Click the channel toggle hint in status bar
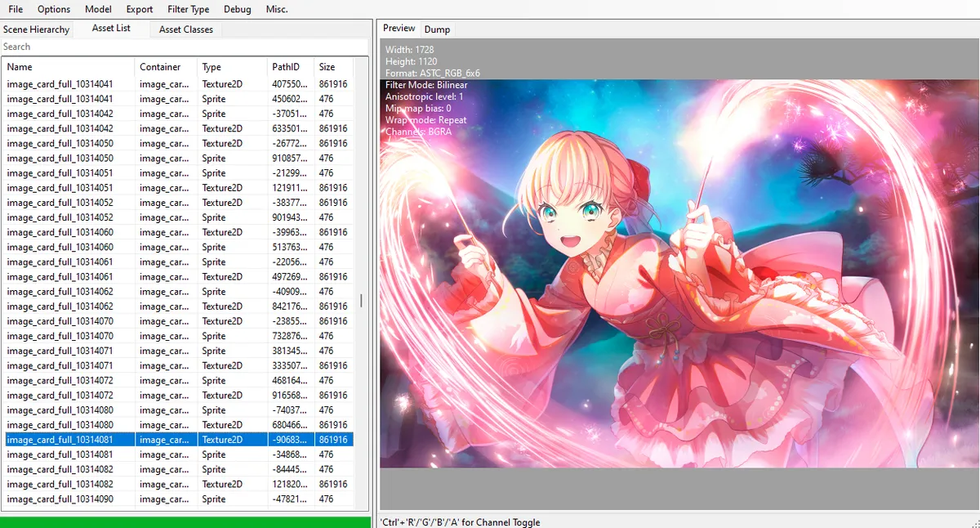Screen dimensions: 980x528 click(x=460, y=522)
